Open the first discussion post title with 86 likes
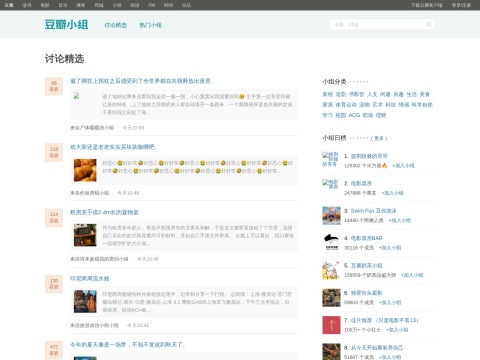Viewport: 480px width, 360px height. (140, 81)
